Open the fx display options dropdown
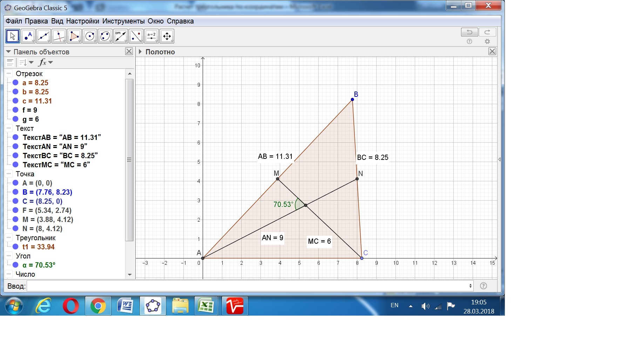 point(46,62)
